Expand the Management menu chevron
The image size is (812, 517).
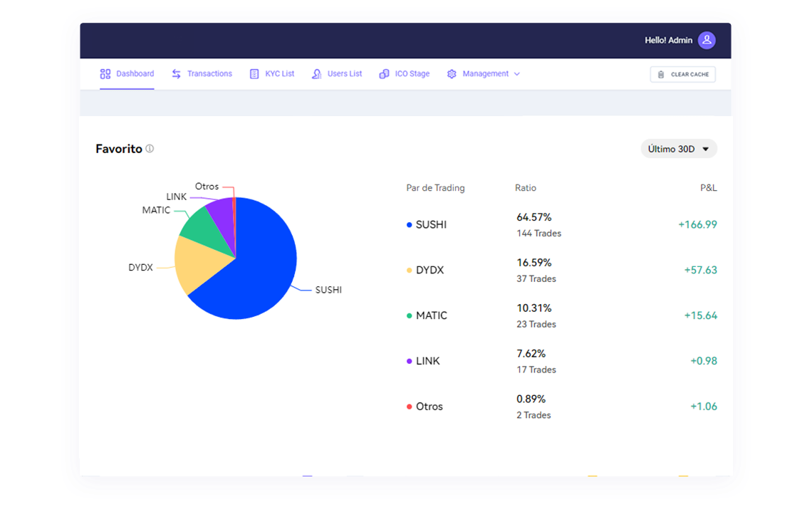tap(517, 74)
